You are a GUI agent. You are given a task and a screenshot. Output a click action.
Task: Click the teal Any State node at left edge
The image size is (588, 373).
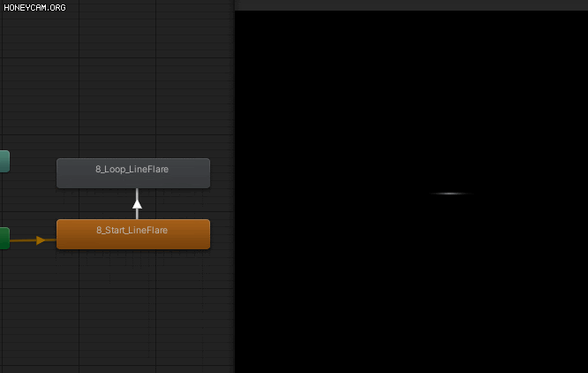click(4, 162)
